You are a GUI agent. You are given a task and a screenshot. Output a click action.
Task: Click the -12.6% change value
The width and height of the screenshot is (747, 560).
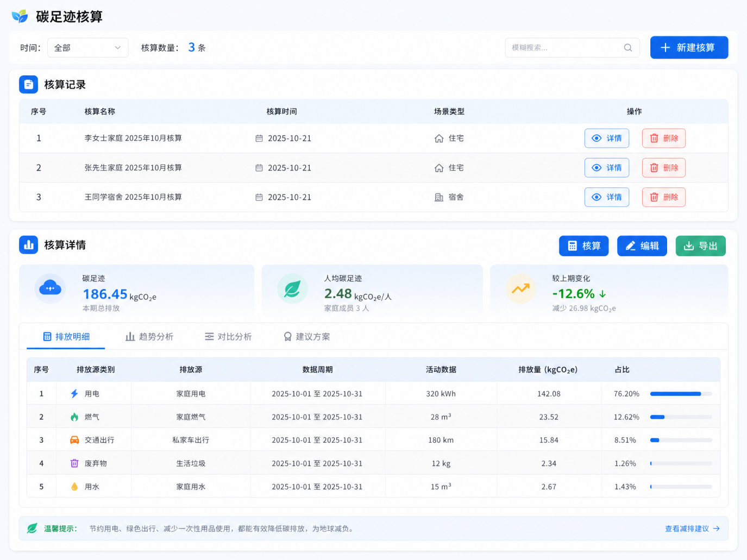574,294
